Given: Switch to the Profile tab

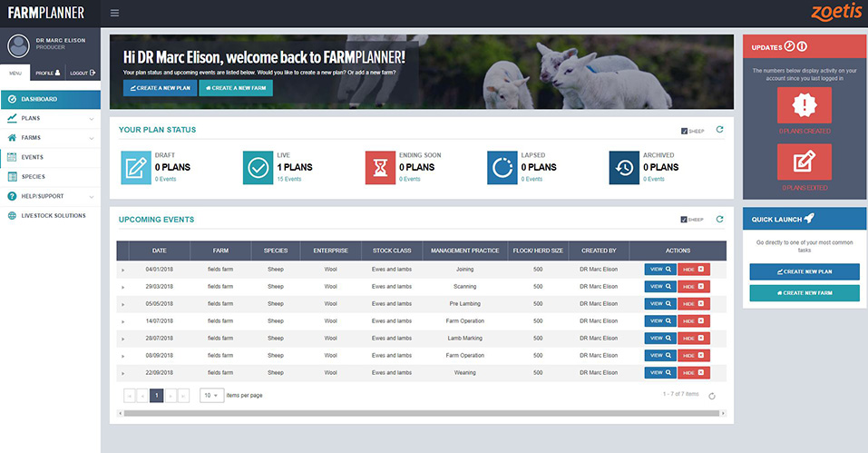Looking at the screenshot, I should (47, 73).
